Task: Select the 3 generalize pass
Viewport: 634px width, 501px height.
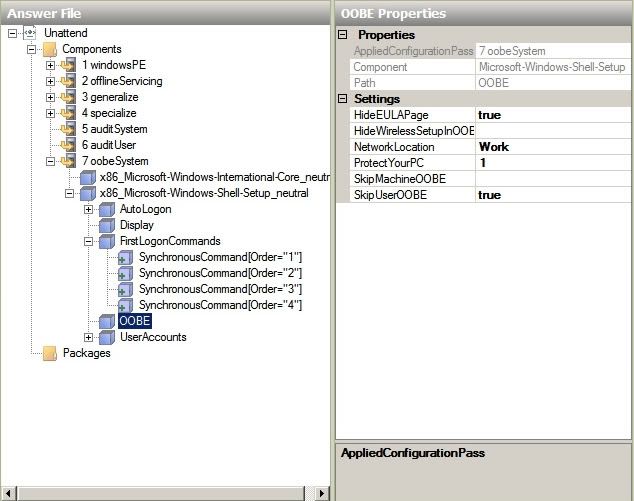Action: click(110, 97)
